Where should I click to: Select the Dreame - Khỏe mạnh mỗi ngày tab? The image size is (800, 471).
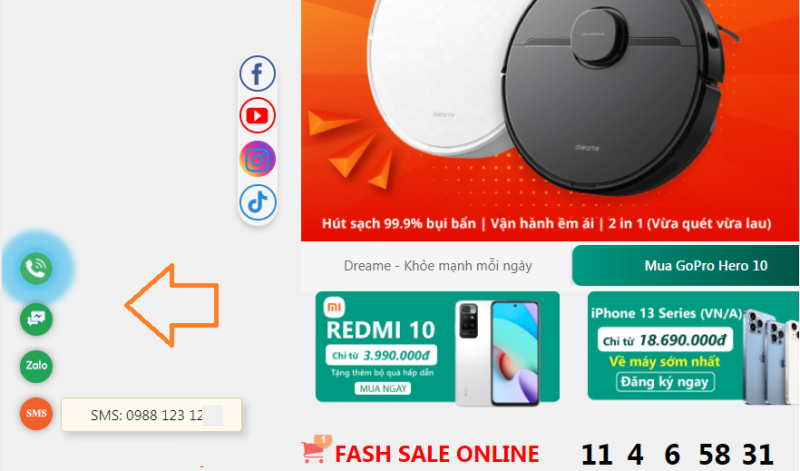[437, 265]
